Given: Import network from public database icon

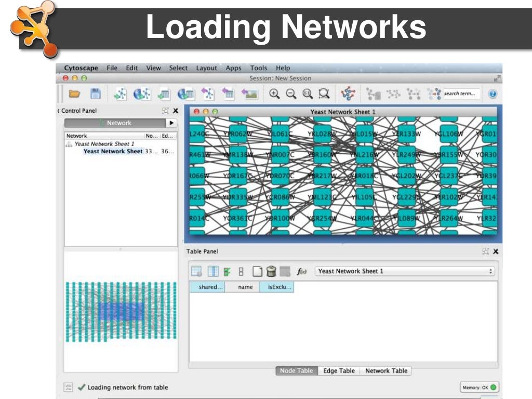Looking at the screenshot, I should click(142, 94).
